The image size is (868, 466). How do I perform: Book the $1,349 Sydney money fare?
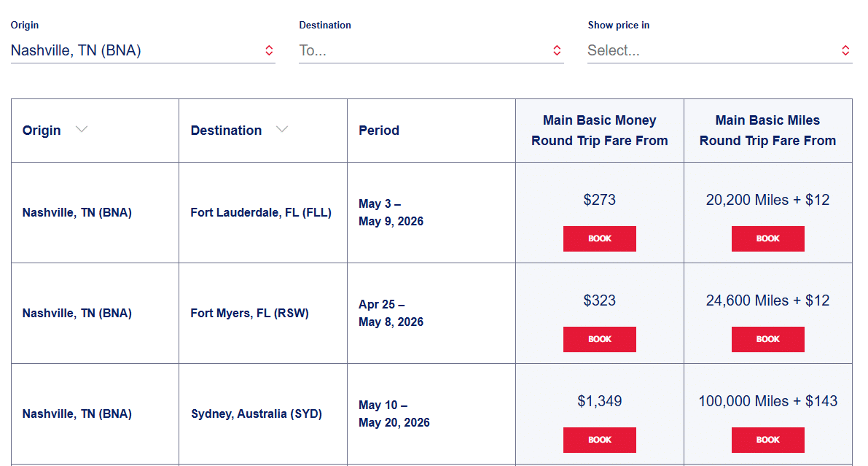(599, 440)
